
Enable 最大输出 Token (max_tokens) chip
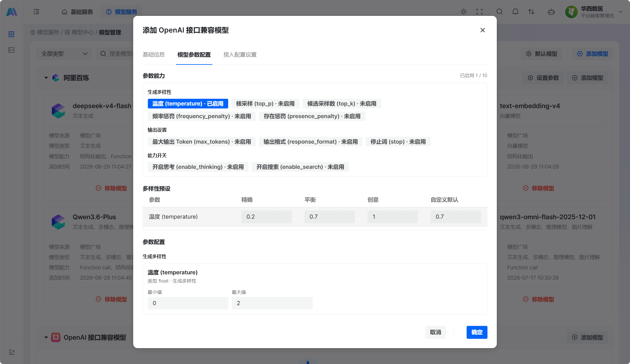(x=201, y=142)
